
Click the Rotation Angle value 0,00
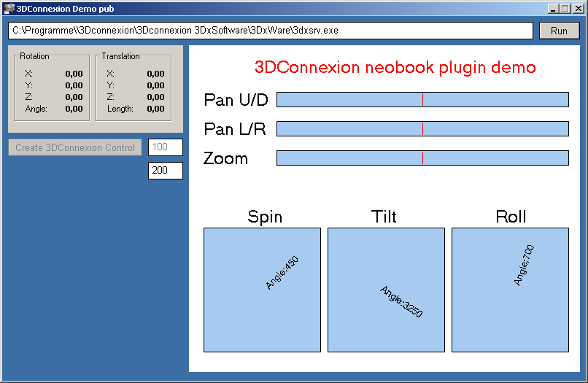pyautogui.click(x=74, y=109)
